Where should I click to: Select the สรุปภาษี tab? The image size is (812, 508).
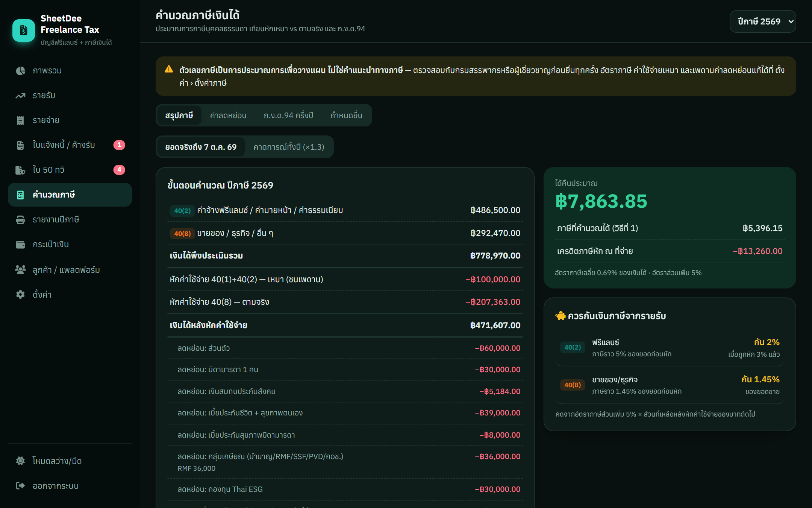pos(179,116)
